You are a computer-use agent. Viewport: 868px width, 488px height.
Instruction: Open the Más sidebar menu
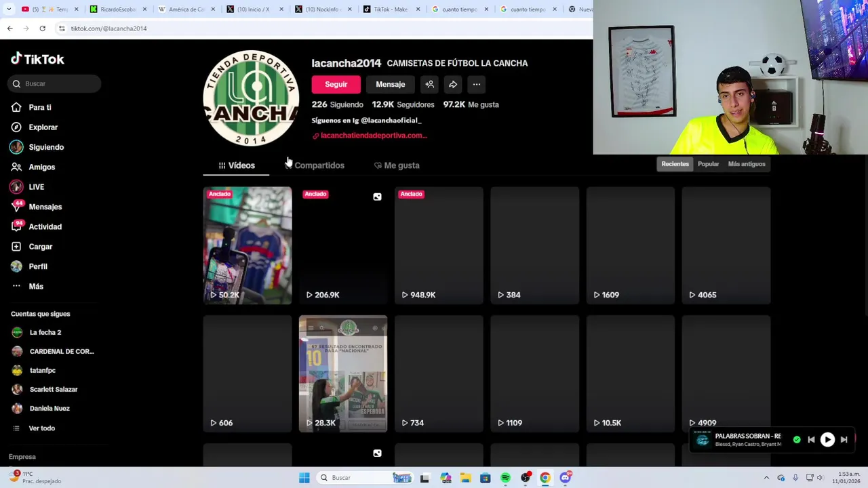pyautogui.click(x=35, y=286)
